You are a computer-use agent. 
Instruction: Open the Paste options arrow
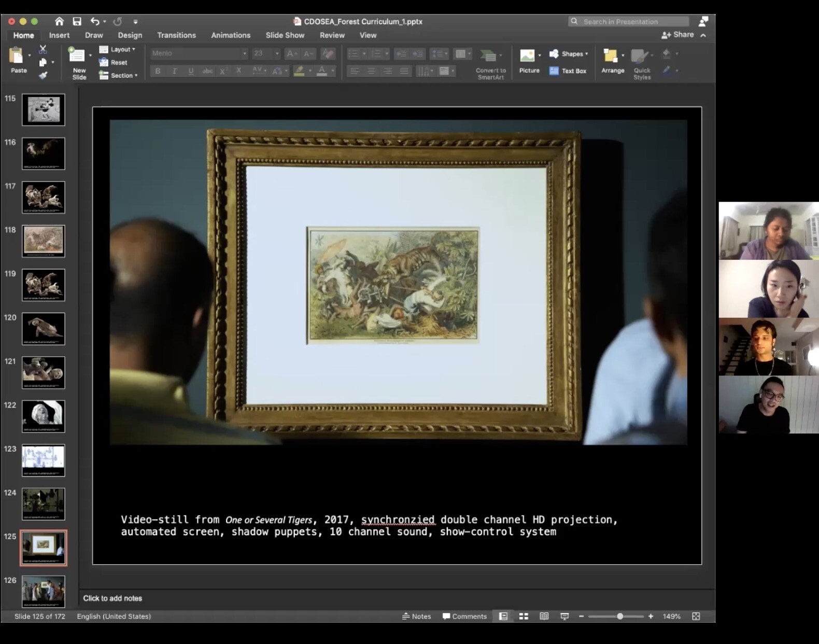click(x=30, y=54)
